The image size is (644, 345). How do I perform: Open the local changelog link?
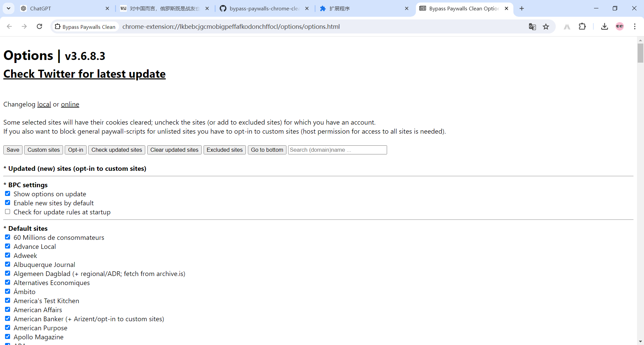44,104
